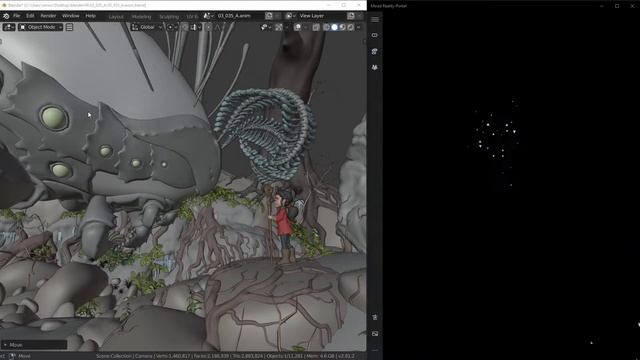640x360 pixels.
Task: Click the second sidebar icon in Mixed Reality Portal
Action: pyautogui.click(x=375, y=51)
